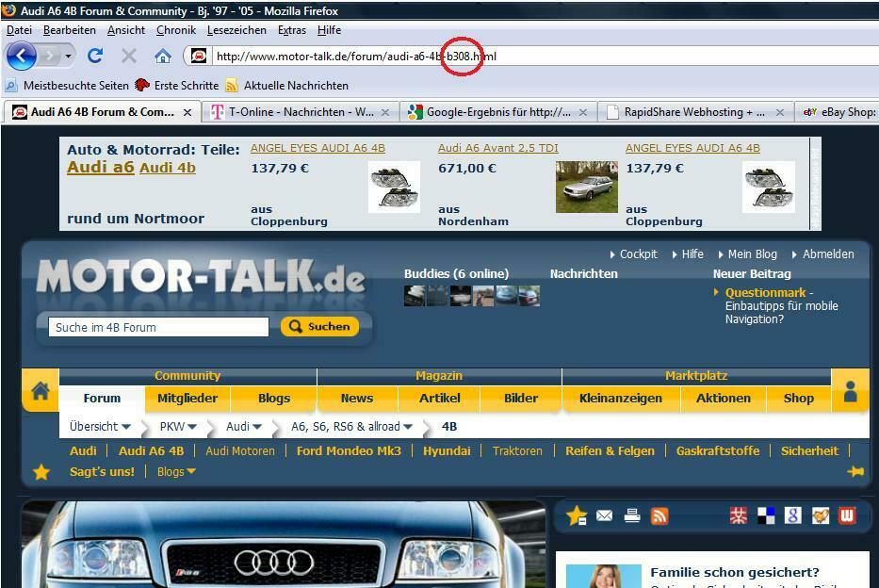Click the add-to-favorites star icon
Screen dimensions: 879x588
click(x=577, y=515)
